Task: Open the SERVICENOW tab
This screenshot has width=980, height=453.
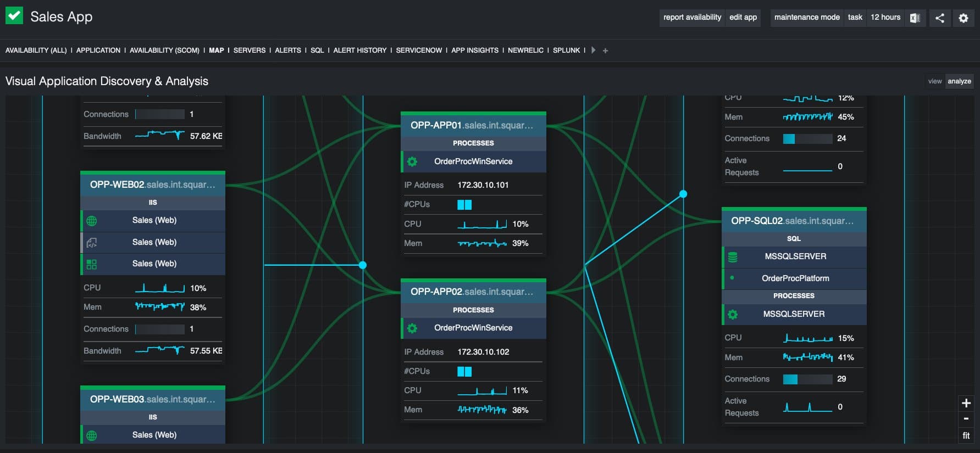Action: pyautogui.click(x=419, y=51)
